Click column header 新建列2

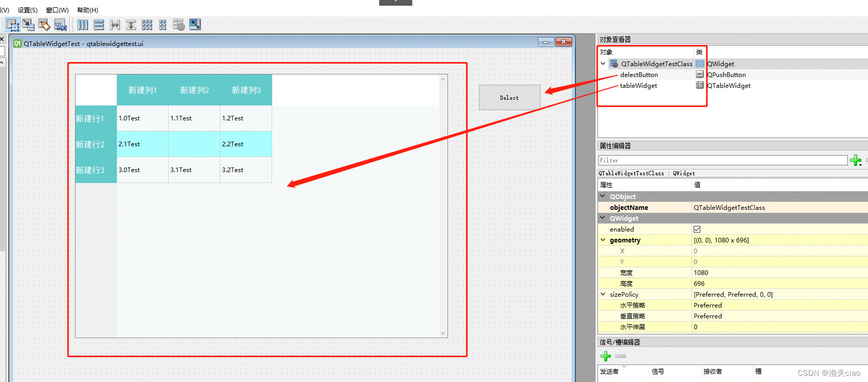pos(194,90)
